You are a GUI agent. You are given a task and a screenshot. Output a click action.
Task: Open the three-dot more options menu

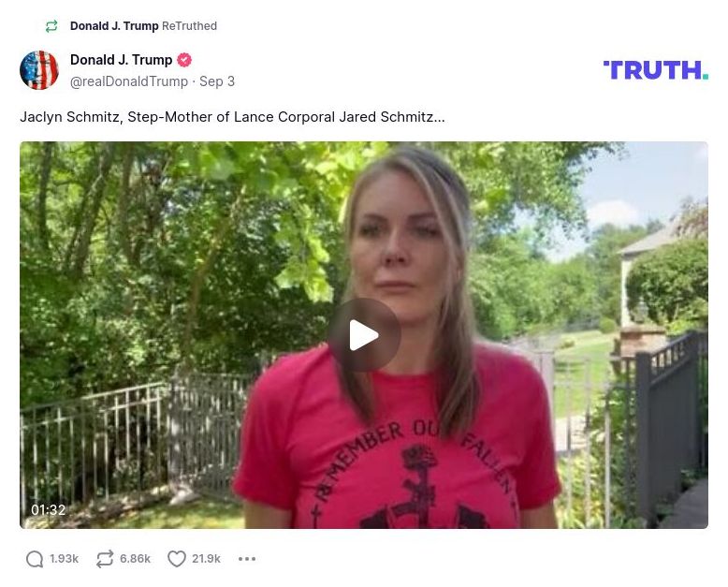[247, 559]
